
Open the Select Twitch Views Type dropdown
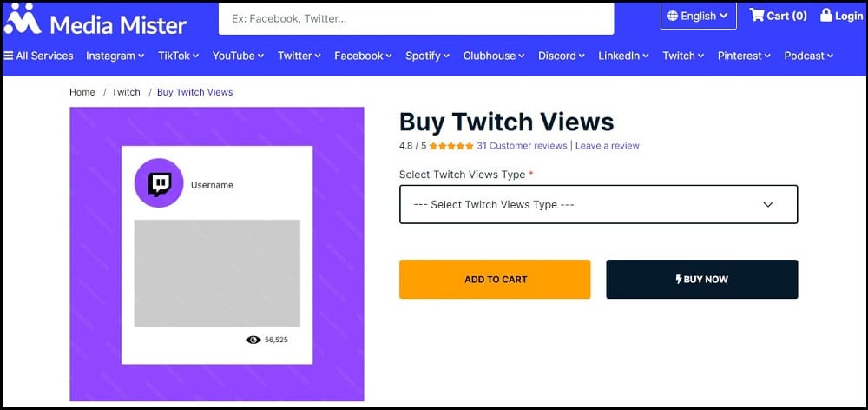coord(598,204)
